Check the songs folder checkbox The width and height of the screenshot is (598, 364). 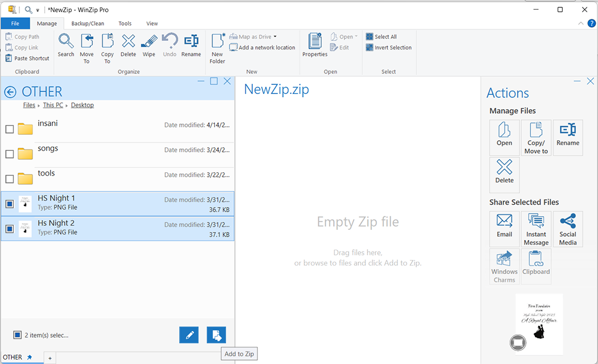10,154
